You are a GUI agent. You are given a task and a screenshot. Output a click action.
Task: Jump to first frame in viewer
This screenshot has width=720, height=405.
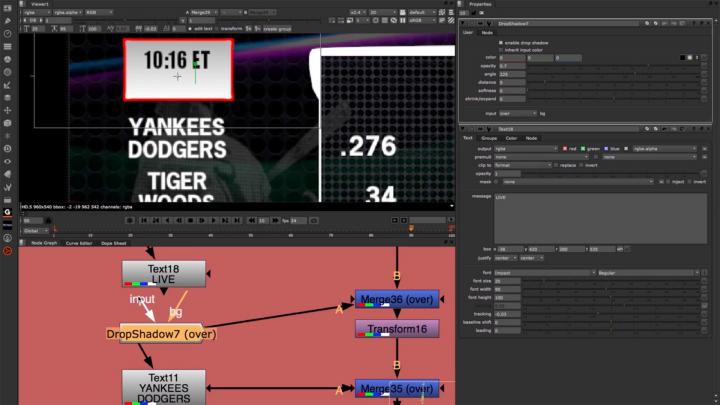pos(144,221)
